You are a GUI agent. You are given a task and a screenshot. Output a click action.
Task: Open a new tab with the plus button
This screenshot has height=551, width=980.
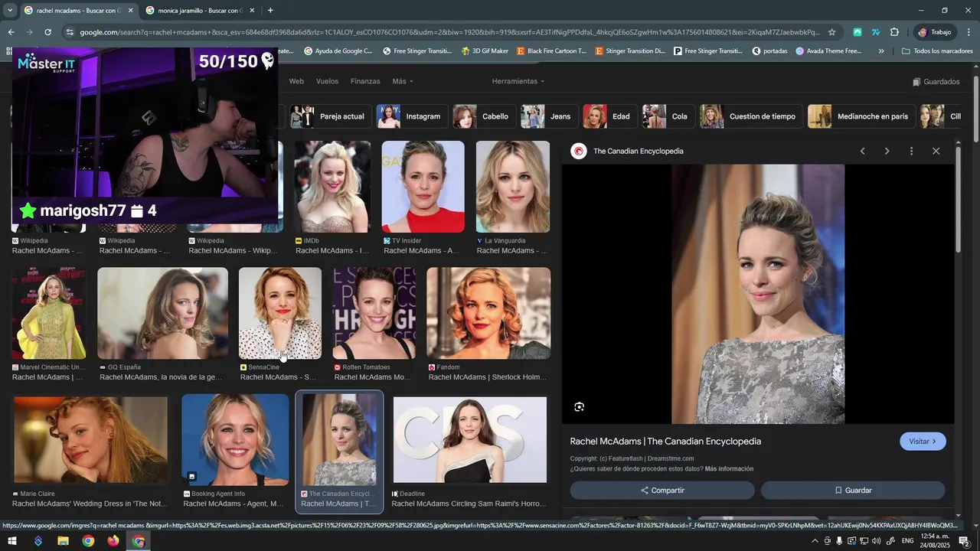(270, 11)
